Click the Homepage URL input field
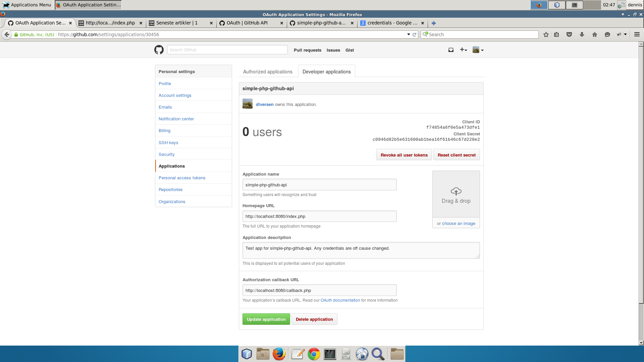Viewport: 644px width, 362px height. [x=320, y=216]
